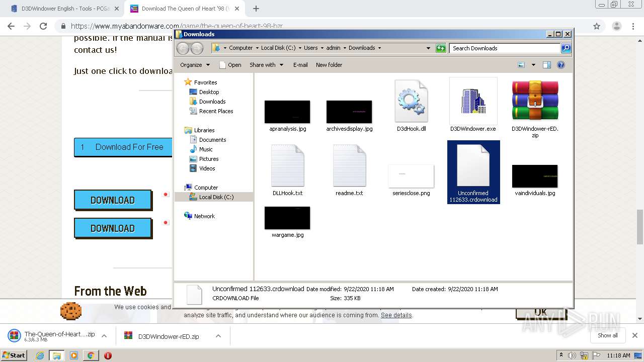Screen dimensions: 644x362
Task: Click the second blue DOWNLOAD button
Action: (x=113, y=228)
